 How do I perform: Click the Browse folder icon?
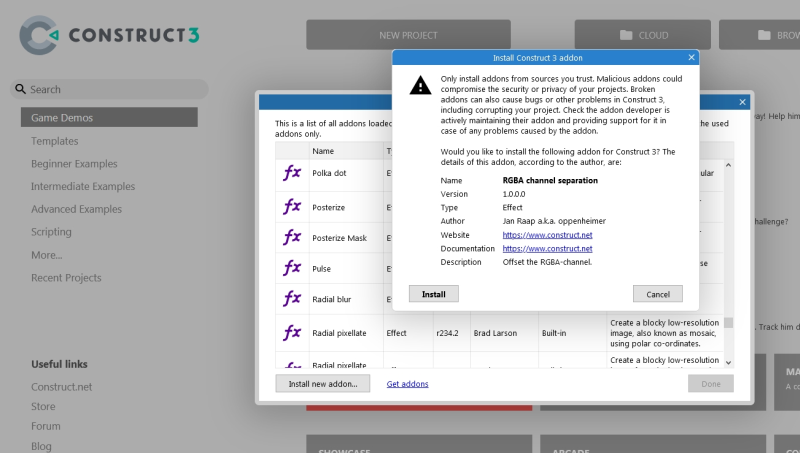764,35
